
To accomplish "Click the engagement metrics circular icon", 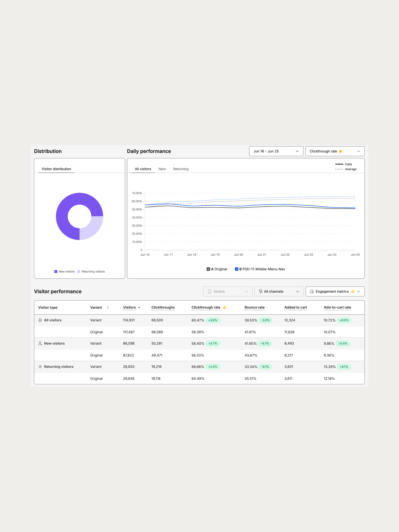I will [312, 291].
